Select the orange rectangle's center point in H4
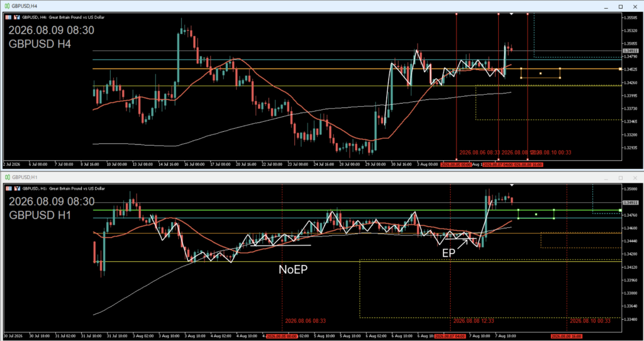This screenshot has width=644, height=341. [540, 73]
